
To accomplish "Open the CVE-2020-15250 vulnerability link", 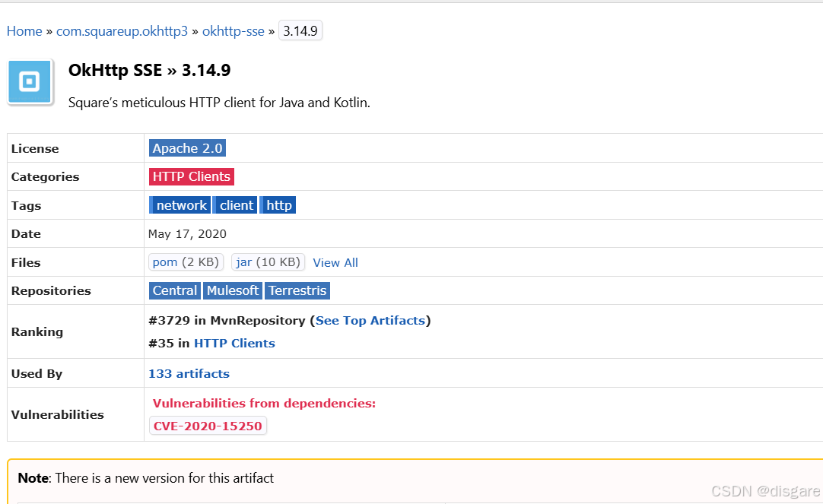I will tap(208, 426).
